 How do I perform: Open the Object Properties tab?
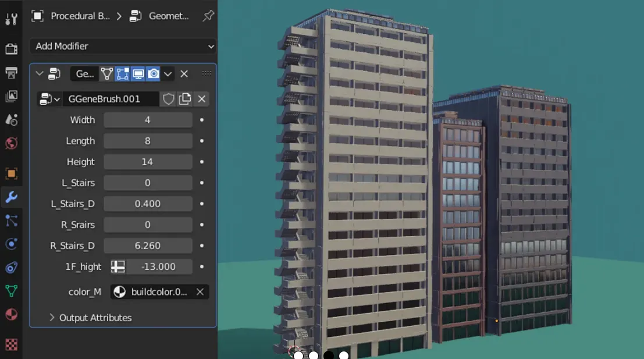point(11,173)
